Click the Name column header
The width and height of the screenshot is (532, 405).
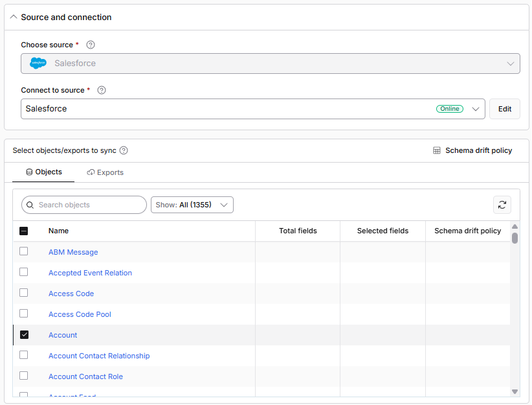(x=58, y=231)
